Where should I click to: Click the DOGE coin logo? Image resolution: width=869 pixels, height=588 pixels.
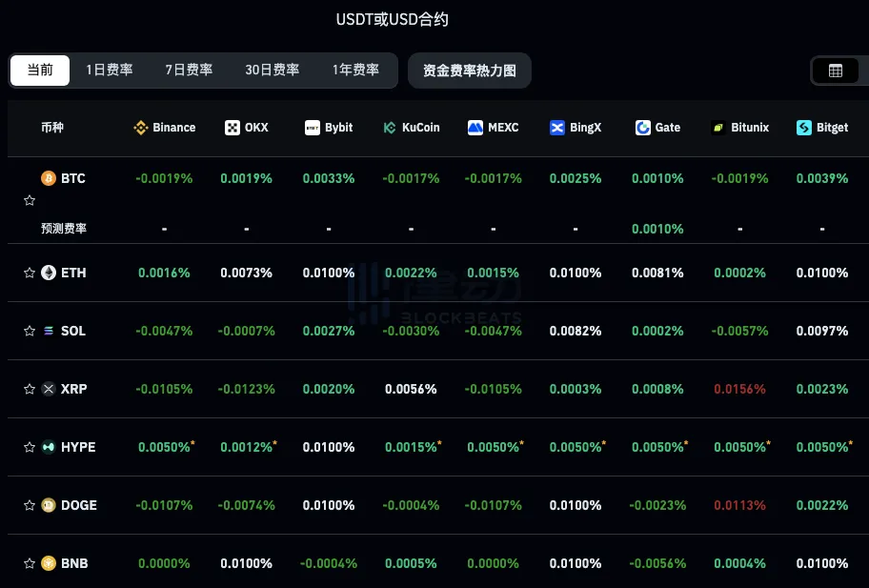[x=49, y=505]
